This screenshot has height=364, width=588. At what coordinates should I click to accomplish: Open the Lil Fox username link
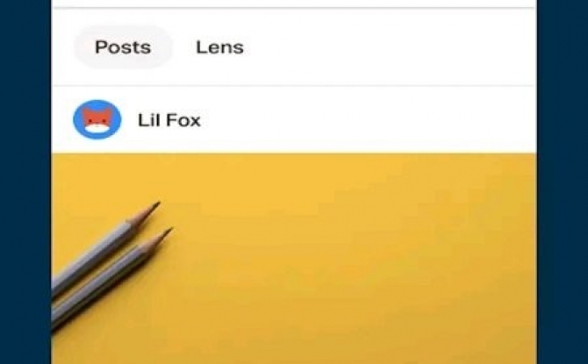(169, 120)
